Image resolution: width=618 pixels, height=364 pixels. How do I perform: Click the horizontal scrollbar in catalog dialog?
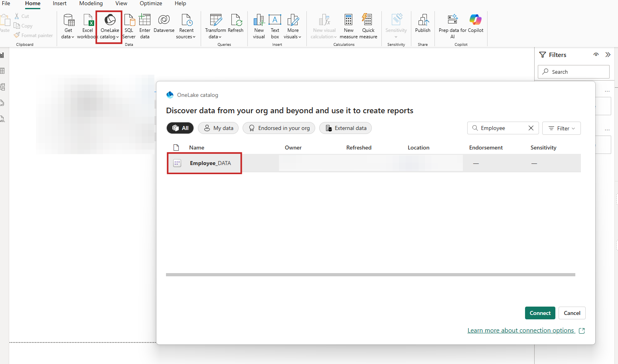point(371,275)
